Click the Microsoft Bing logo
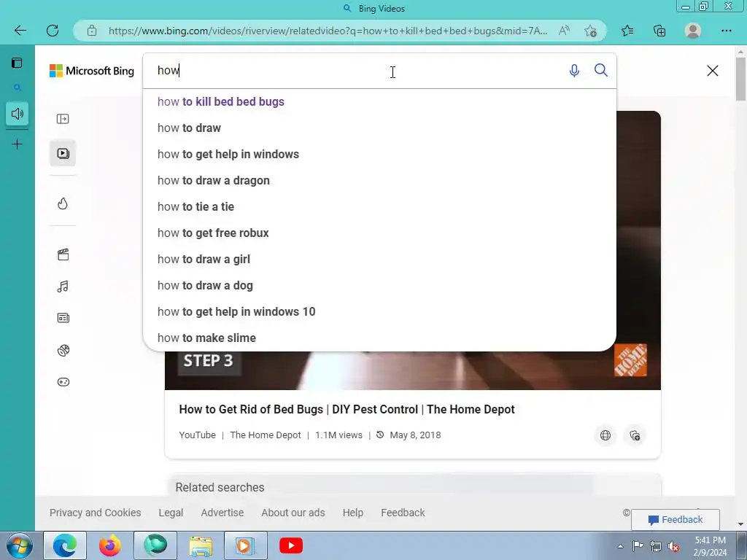Image resolution: width=747 pixels, height=560 pixels. (92, 71)
